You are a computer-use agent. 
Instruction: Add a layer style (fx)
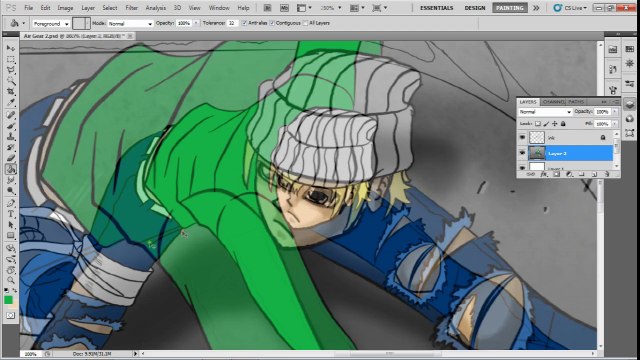[544, 174]
